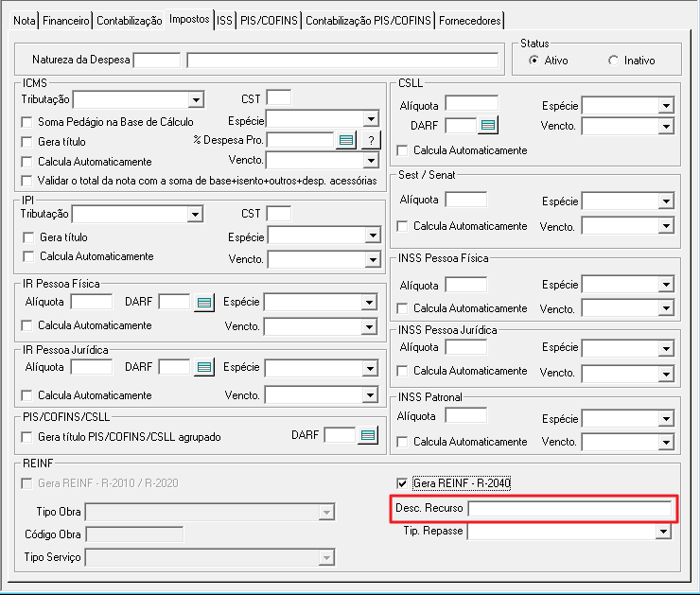Open the ICMS Espécie dropdown
This screenshot has width=700, height=595.
point(371,119)
